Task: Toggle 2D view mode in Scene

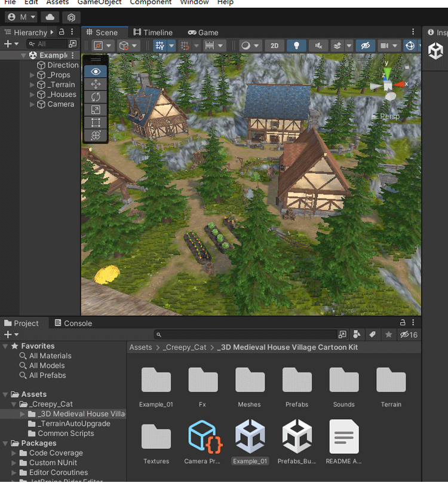Action: (274, 45)
